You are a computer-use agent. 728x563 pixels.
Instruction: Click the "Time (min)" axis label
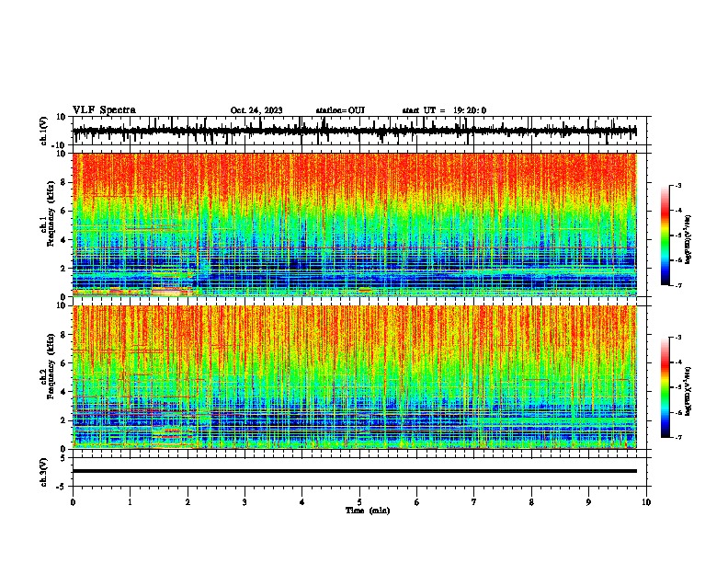click(368, 511)
